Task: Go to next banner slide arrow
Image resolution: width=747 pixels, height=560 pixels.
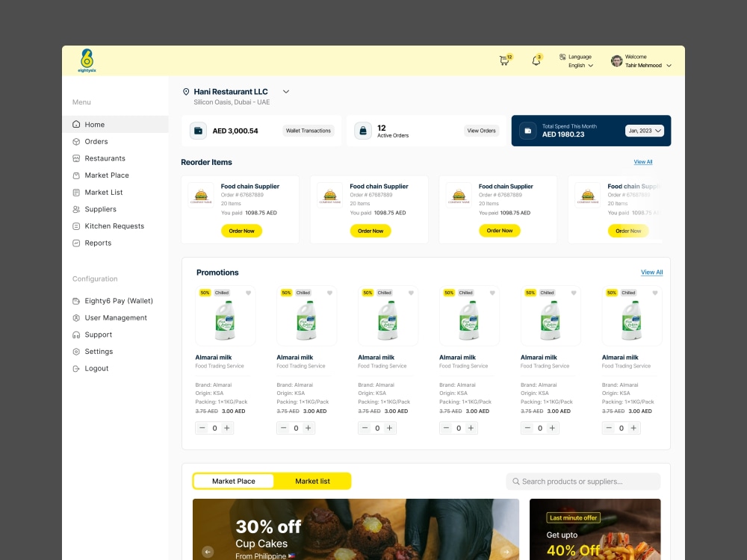Action: (x=506, y=552)
